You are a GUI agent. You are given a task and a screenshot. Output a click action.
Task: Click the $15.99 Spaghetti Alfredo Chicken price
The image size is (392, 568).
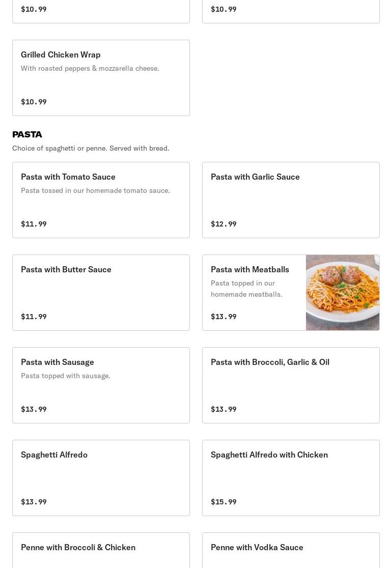coord(223,502)
